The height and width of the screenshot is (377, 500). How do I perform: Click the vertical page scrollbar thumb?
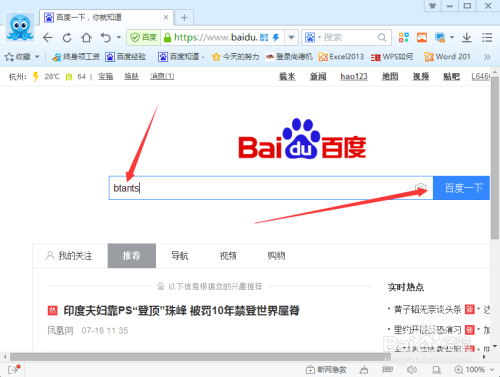coord(495,157)
